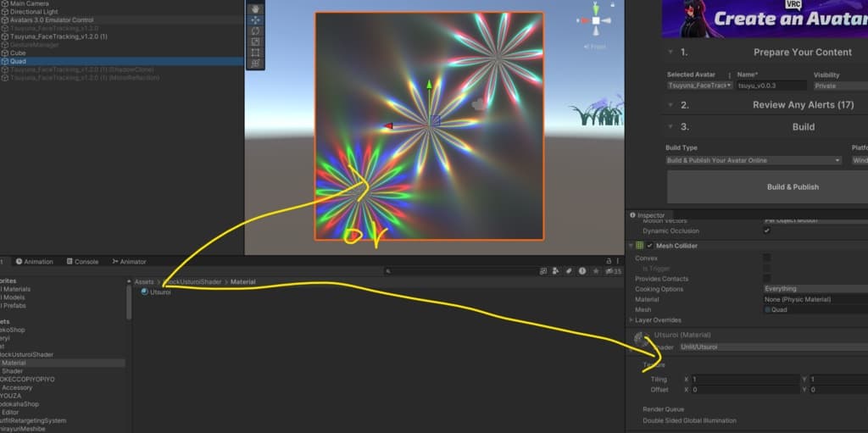Toggle the Dynamic Occlusion checkbox

tap(767, 230)
